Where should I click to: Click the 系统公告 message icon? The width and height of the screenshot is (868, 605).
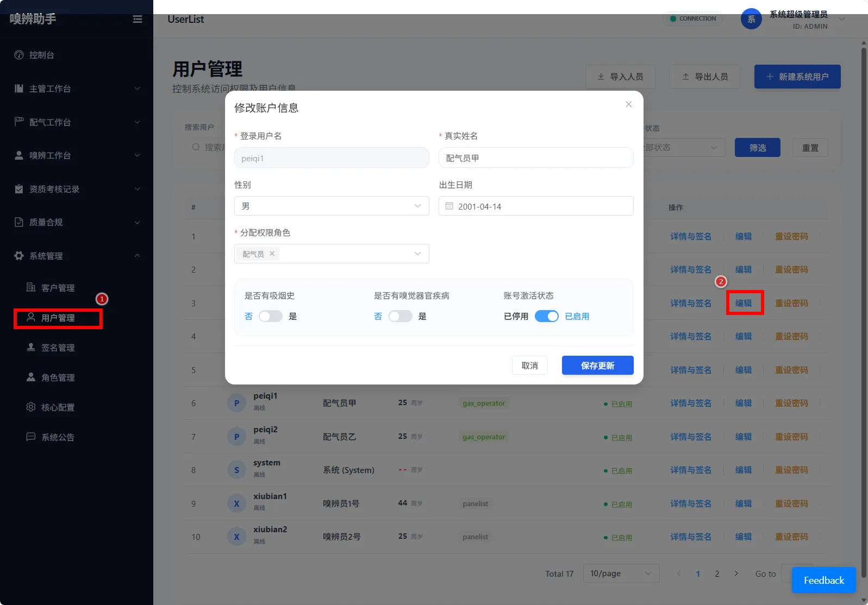(x=31, y=437)
